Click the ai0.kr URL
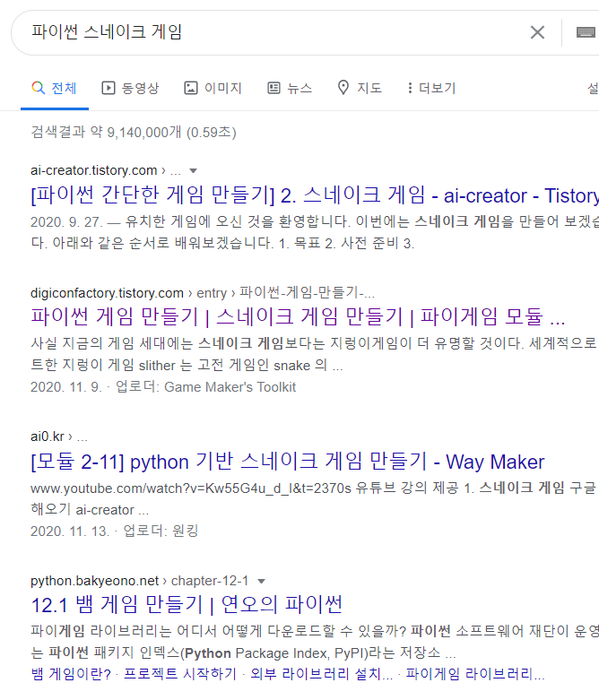 click(48, 436)
